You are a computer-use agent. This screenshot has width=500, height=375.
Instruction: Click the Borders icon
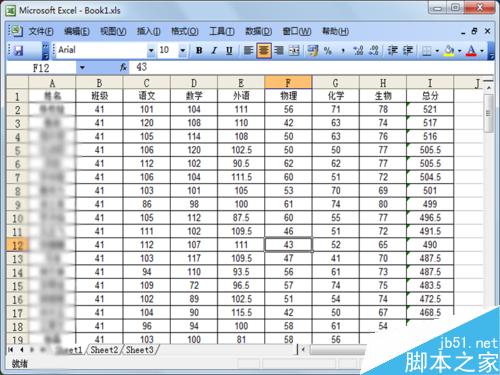pos(427,51)
